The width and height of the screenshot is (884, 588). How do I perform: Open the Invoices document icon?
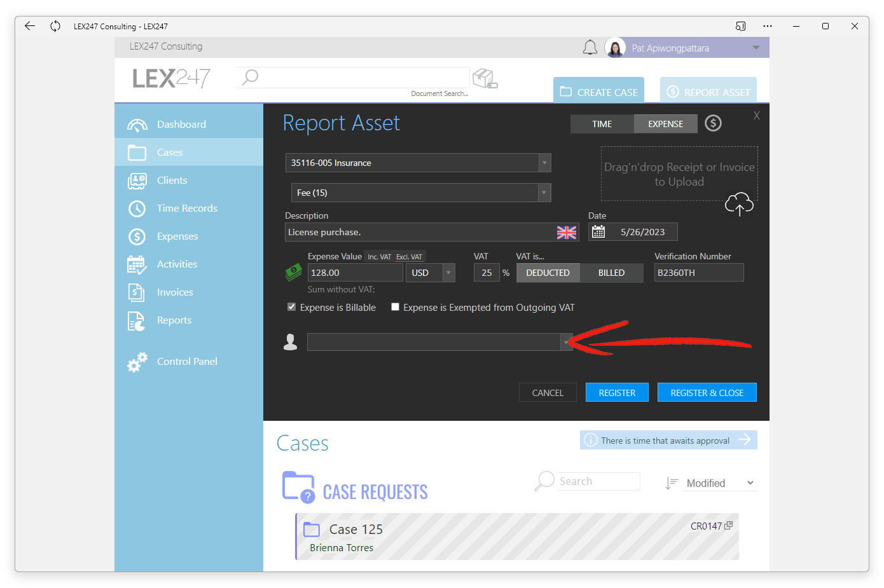[x=136, y=292]
